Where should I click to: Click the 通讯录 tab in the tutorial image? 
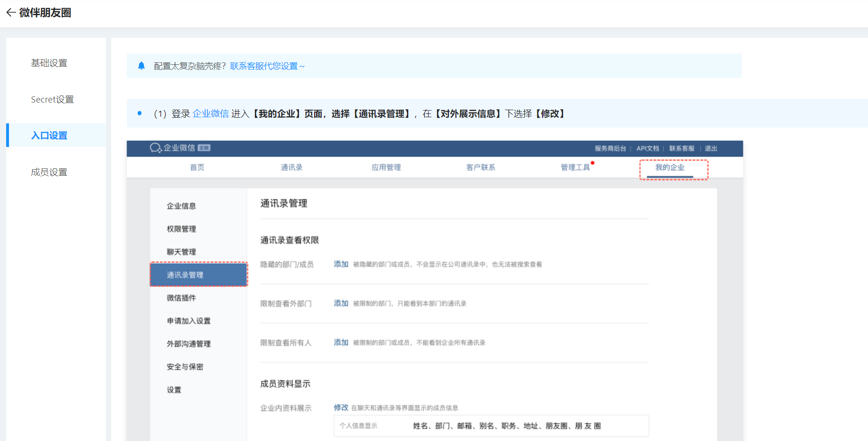pos(291,167)
